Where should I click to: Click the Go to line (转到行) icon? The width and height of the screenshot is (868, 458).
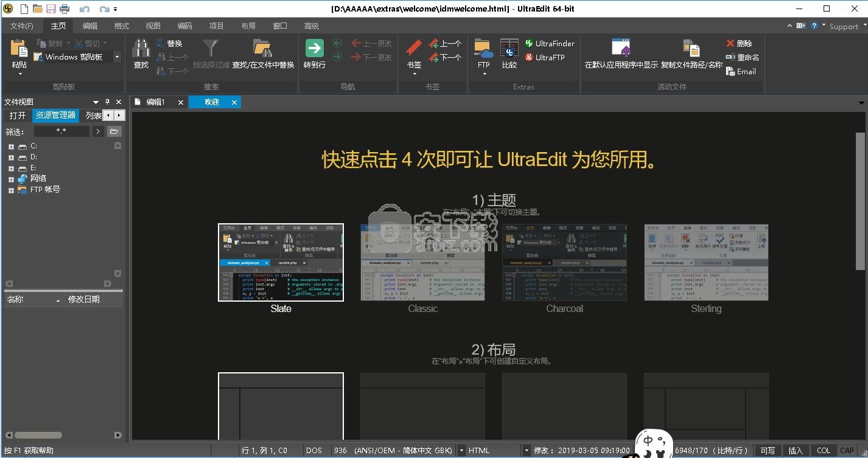[x=314, y=49]
